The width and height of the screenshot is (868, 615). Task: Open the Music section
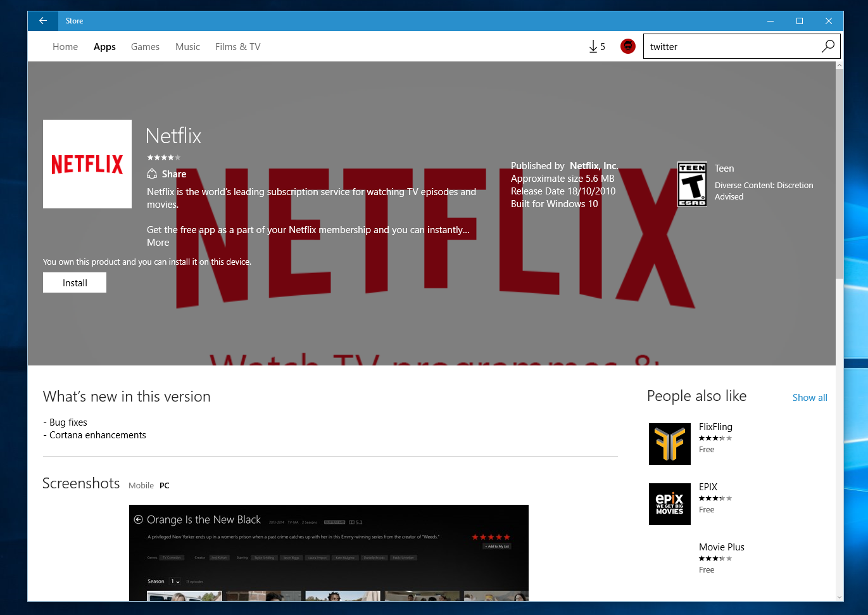(x=187, y=47)
